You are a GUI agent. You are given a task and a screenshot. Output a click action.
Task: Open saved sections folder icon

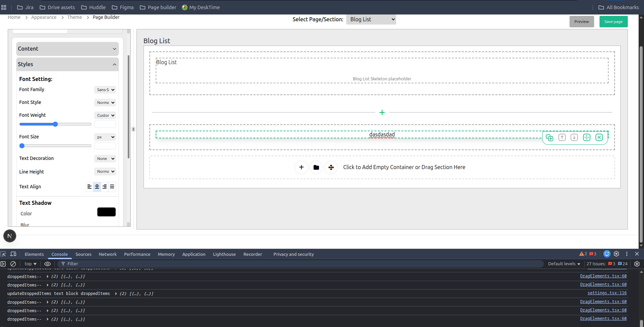coord(316,167)
